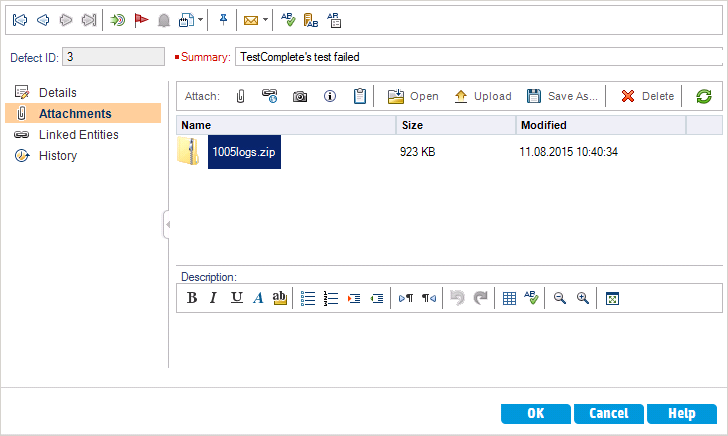Toggle Underline in the description toolbar
728x436 pixels.
click(236, 298)
